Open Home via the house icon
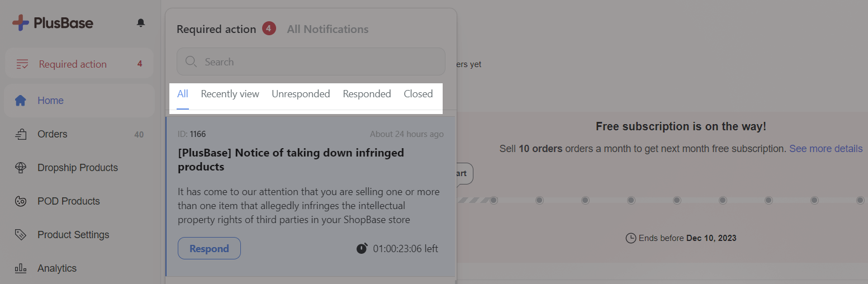 (21, 101)
